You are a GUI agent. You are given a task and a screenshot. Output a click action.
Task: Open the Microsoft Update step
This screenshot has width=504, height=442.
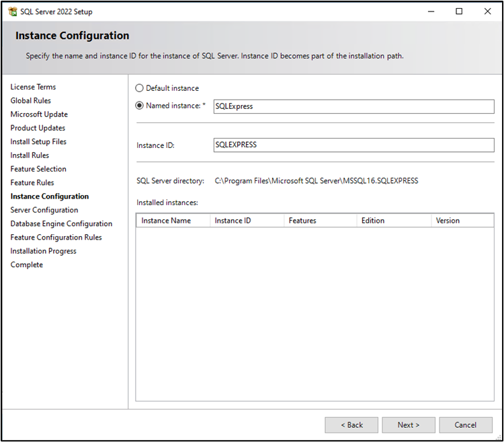(39, 114)
